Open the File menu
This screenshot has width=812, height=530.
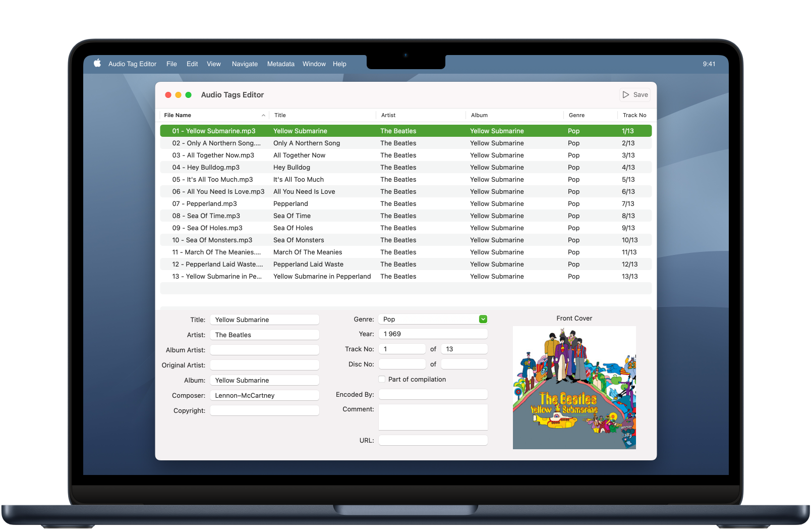coord(171,64)
